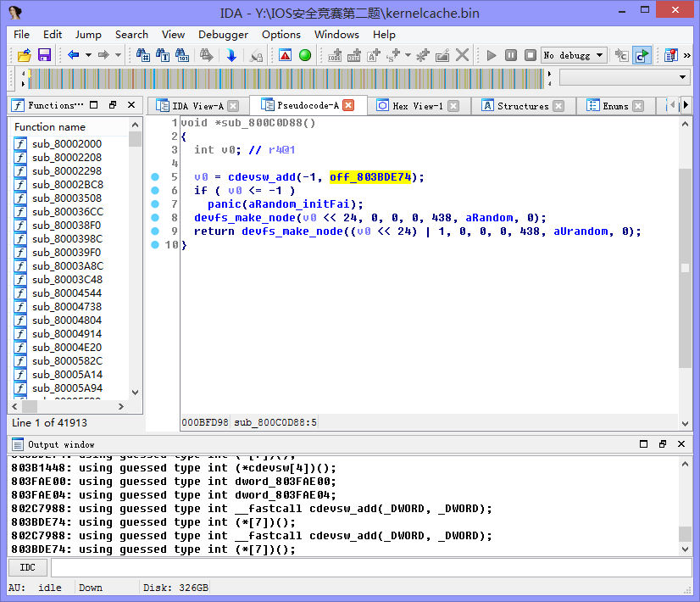Open a file using the folder icon
This screenshot has width=700, height=602.
coord(25,55)
